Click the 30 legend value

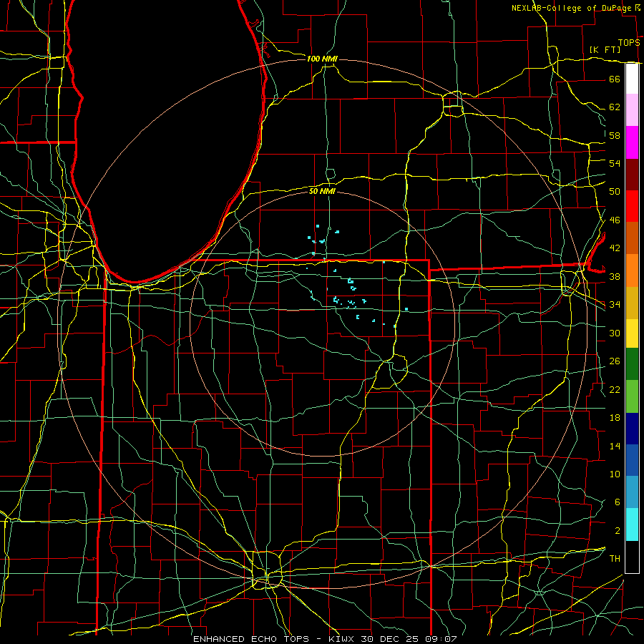click(x=615, y=333)
